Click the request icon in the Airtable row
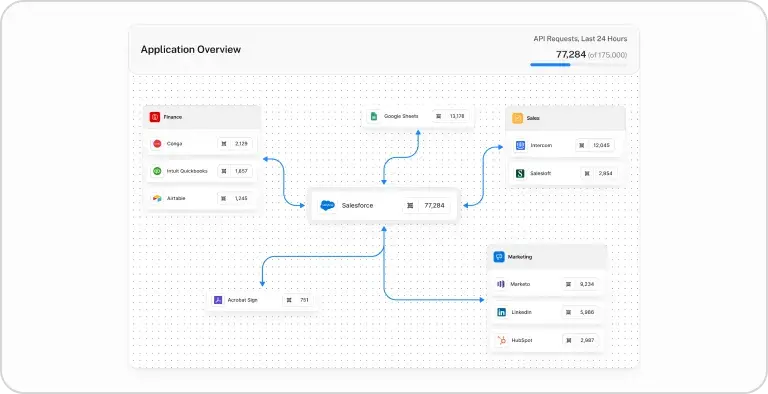Image resolution: width=768 pixels, height=394 pixels. pos(224,198)
